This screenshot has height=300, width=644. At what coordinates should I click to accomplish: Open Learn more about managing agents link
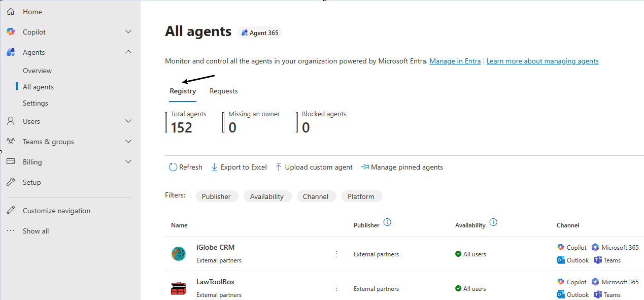(543, 61)
